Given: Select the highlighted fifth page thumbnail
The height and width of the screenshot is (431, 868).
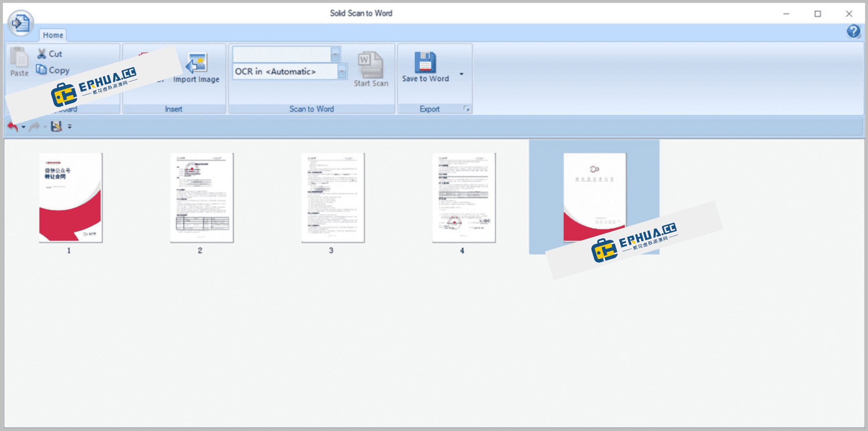Looking at the screenshot, I should pos(595,197).
